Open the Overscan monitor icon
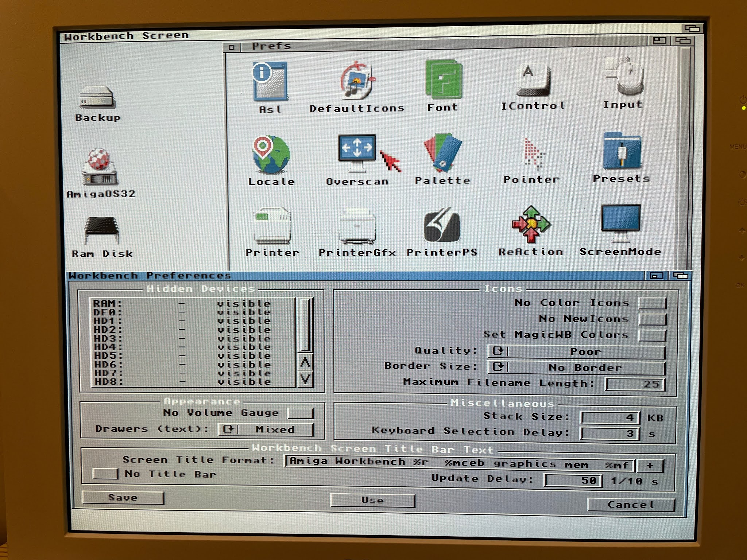This screenshot has height=560, width=747. (x=357, y=153)
